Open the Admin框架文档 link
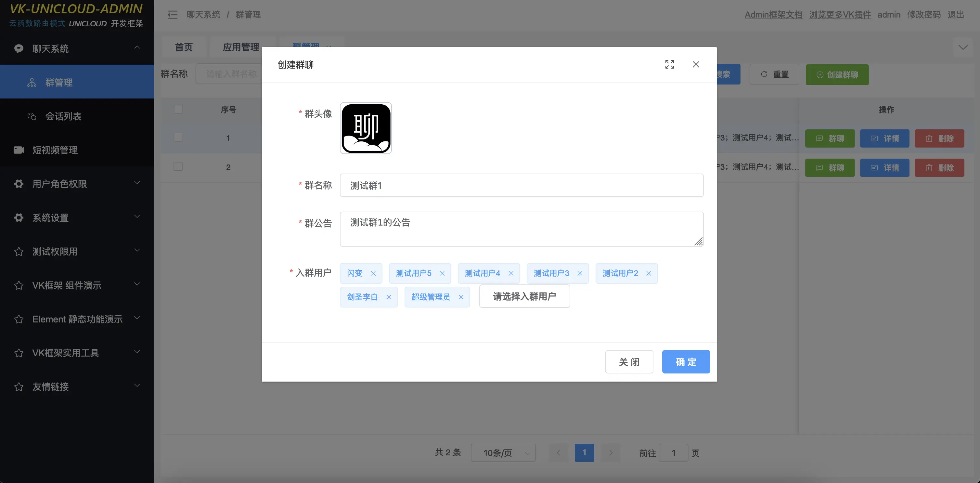The height and width of the screenshot is (483, 980). coord(773,14)
